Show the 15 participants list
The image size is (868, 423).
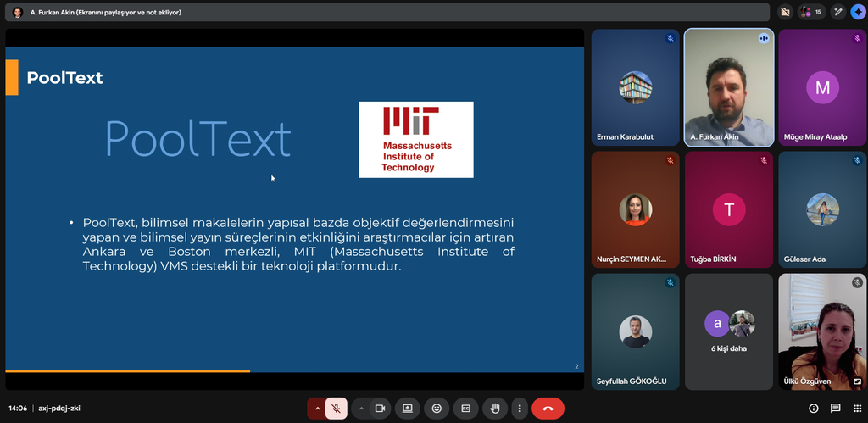pos(811,12)
